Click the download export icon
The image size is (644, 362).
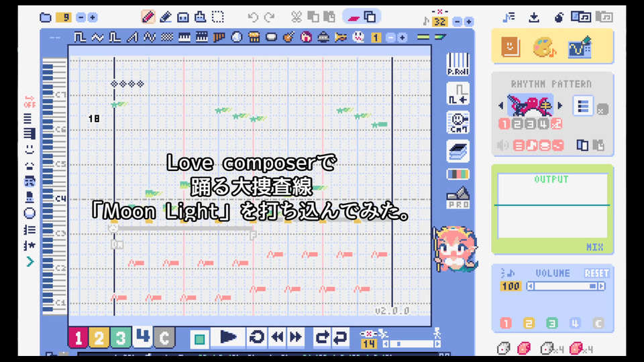click(x=534, y=17)
